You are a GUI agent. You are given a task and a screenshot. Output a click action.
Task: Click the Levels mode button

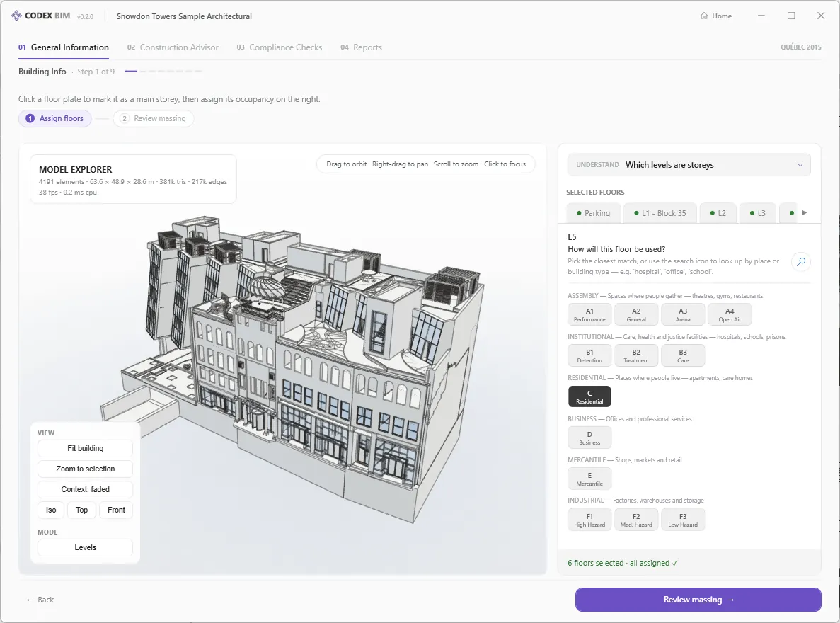85,547
